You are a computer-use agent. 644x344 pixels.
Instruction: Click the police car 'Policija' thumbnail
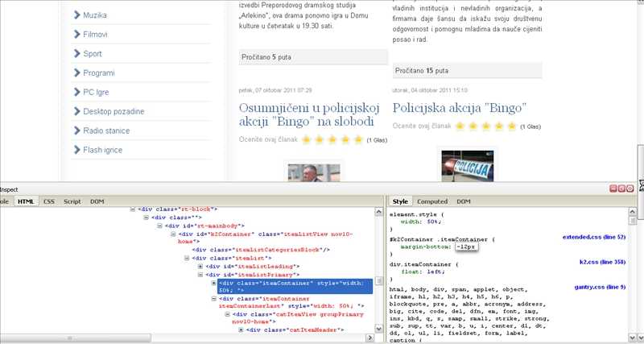click(468, 166)
